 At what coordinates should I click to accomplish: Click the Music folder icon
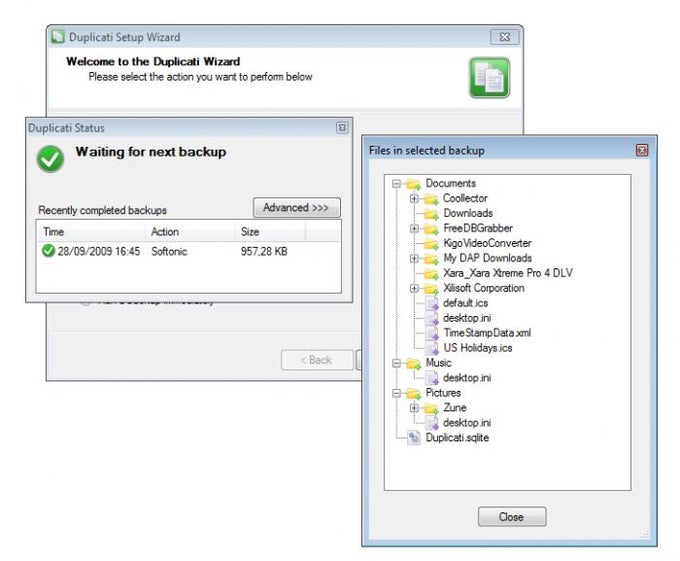tap(414, 363)
